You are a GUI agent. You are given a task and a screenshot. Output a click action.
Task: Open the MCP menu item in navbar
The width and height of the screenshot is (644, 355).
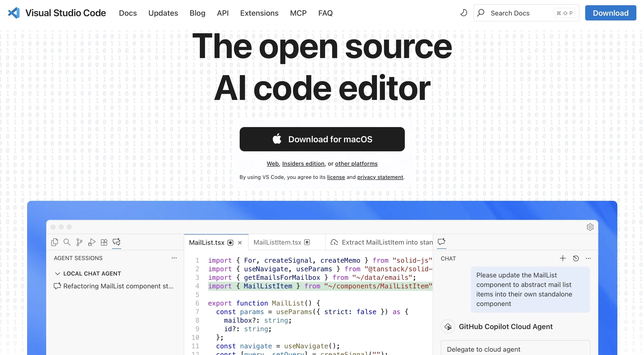tap(298, 13)
